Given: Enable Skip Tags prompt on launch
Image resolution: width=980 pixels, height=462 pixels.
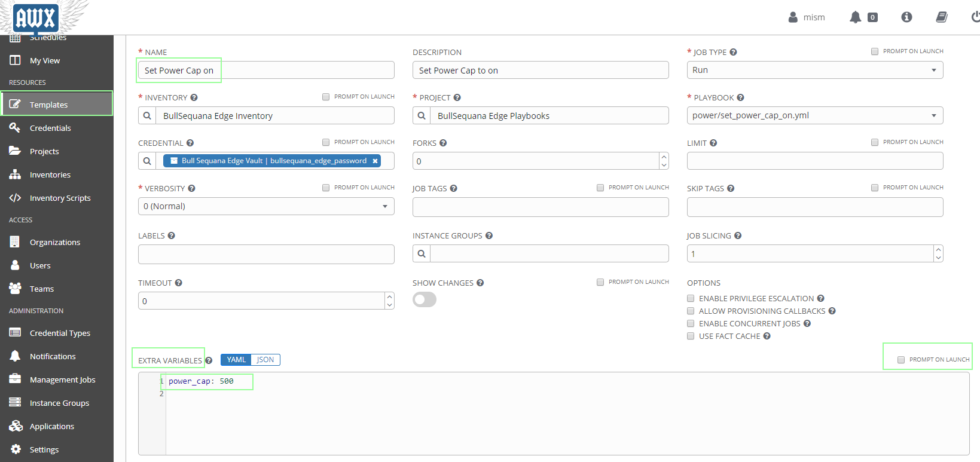Looking at the screenshot, I should coord(875,188).
